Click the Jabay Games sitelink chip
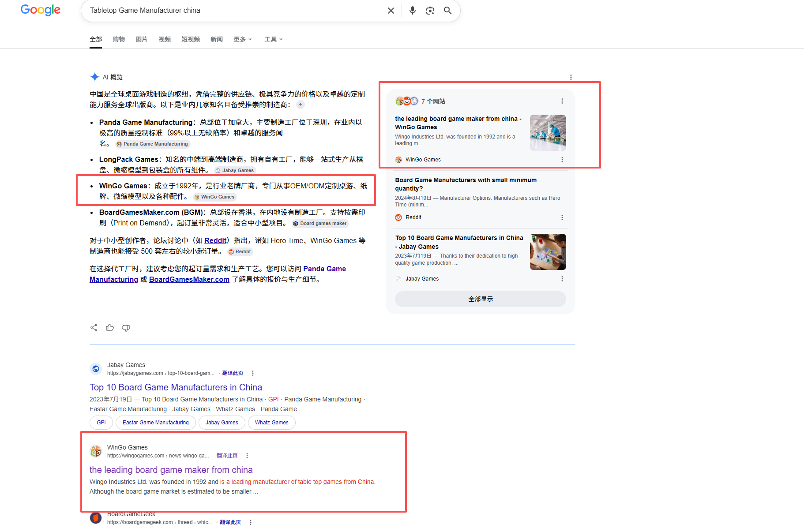Image resolution: width=804 pixels, height=532 pixels. tap(222, 423)
